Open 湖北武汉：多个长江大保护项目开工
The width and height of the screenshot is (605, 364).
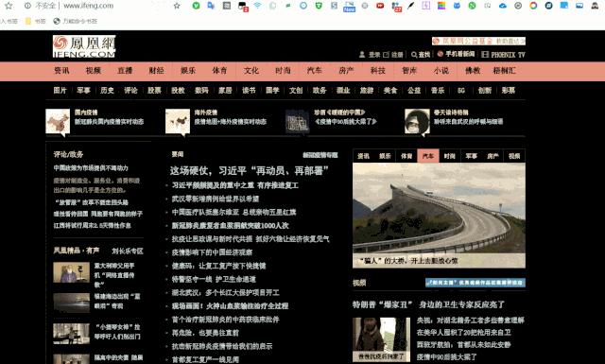(x=225, y=292)
